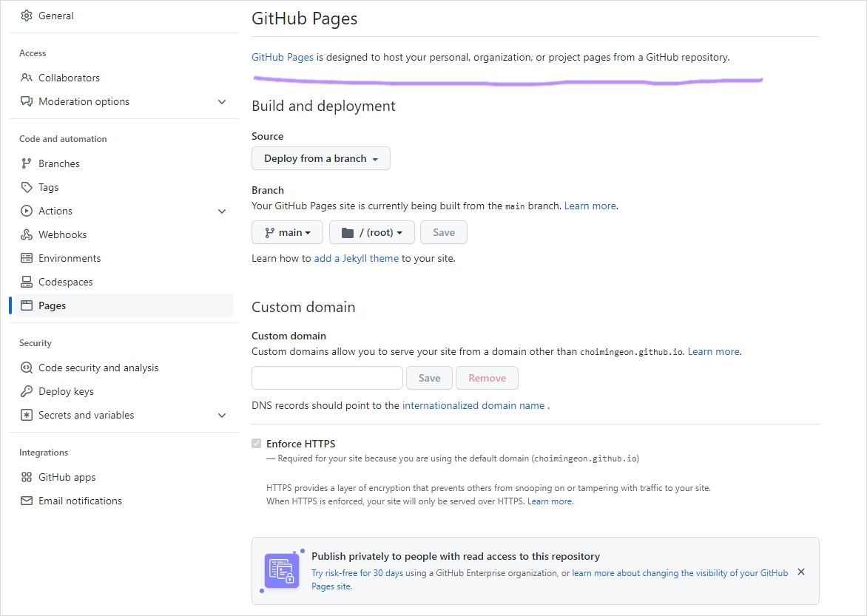Screen dimensions: 867x616
Task: Dismiss the Publish privately banner
Action: pos(801,572)
